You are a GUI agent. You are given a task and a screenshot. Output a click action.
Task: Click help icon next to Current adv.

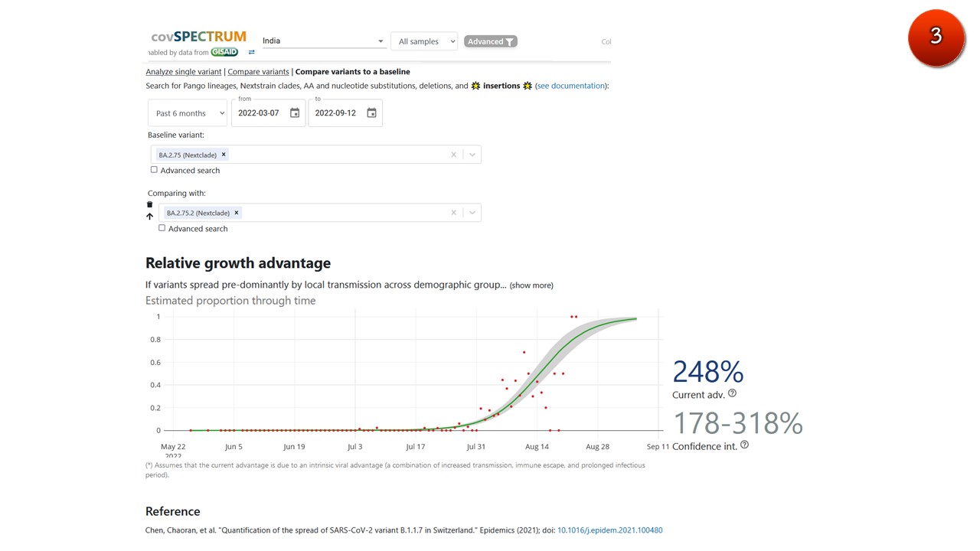(732, 393)
